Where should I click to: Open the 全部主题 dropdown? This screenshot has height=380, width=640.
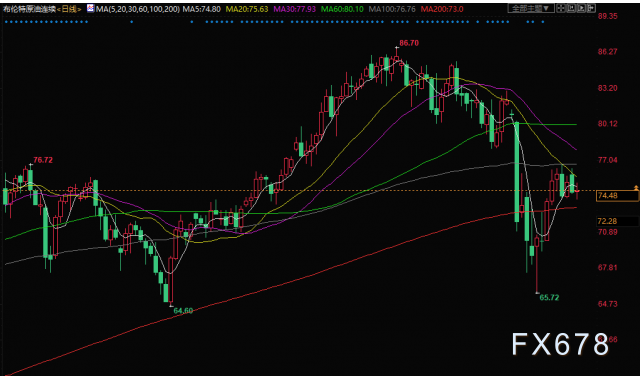point(531,8)
